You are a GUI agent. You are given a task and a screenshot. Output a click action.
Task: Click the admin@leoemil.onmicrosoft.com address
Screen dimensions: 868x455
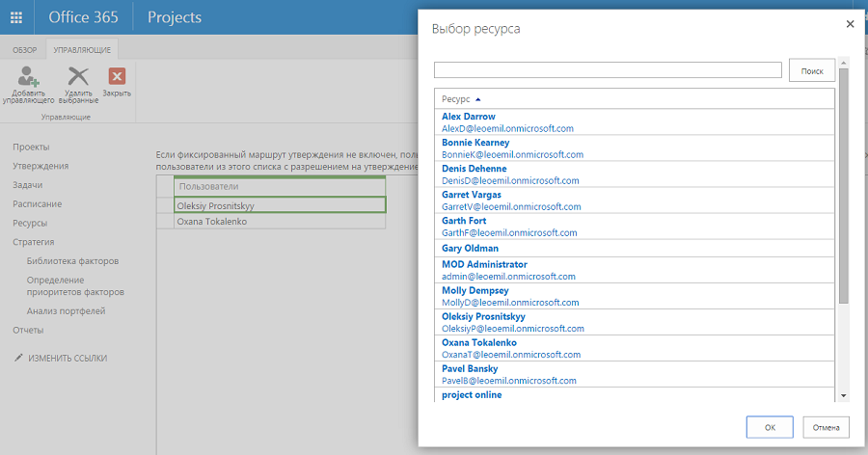point(508,277)
